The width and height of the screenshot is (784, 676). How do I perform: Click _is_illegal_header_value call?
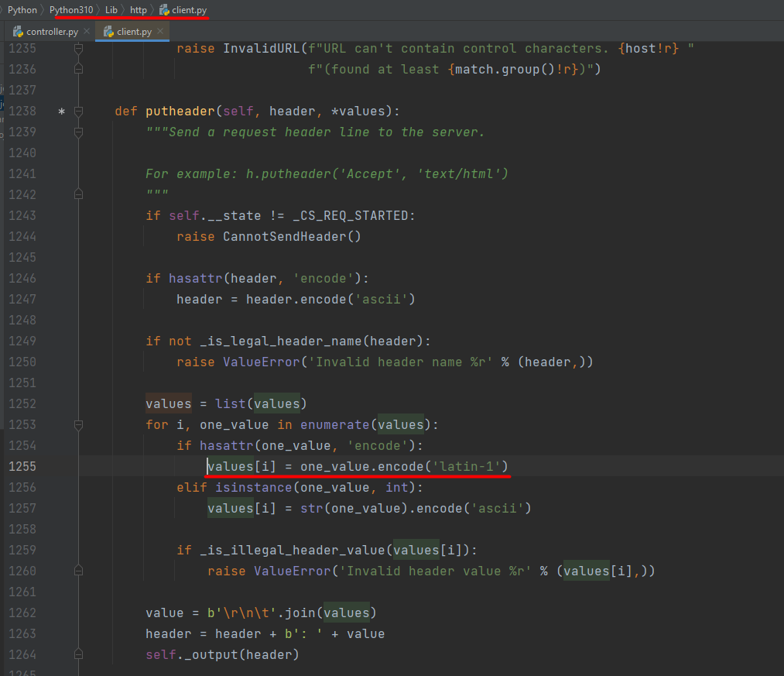293,551
